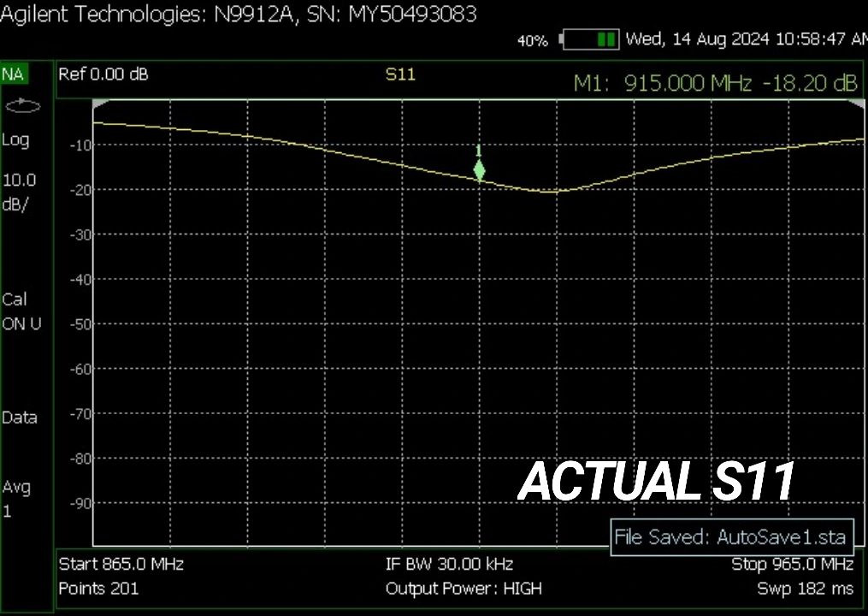This screenshot has width=868, height=616.
Task: Click the green NA mode indicator
Action: pos(14,74)
